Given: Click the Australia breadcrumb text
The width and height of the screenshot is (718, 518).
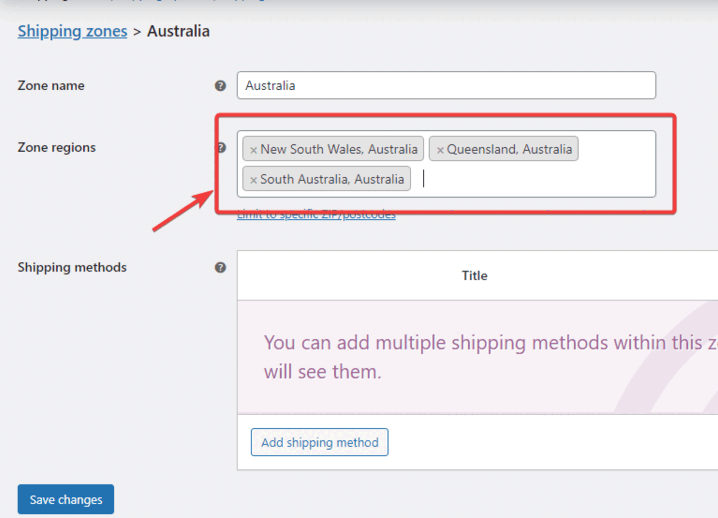Looking at the screenshot, I should [178, 31].
